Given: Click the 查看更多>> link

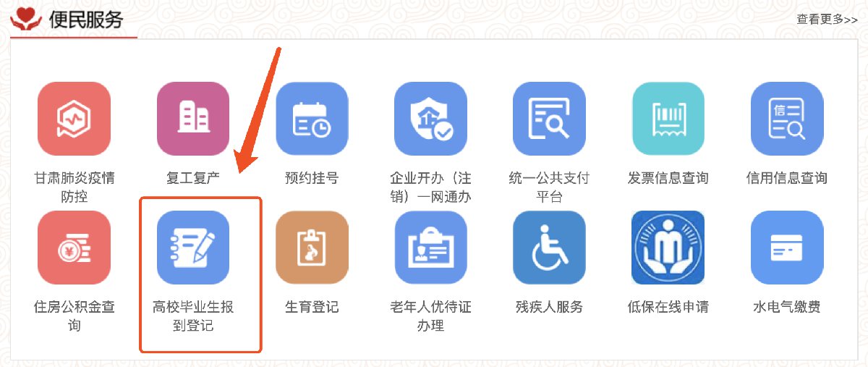Looking at the screenshot, I should pos(827,20).
